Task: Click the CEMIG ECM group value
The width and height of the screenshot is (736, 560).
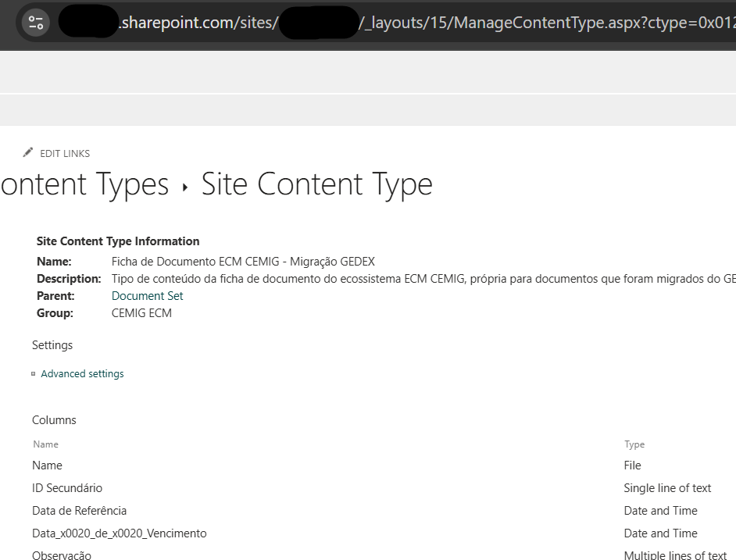Action: click(141, 313)
